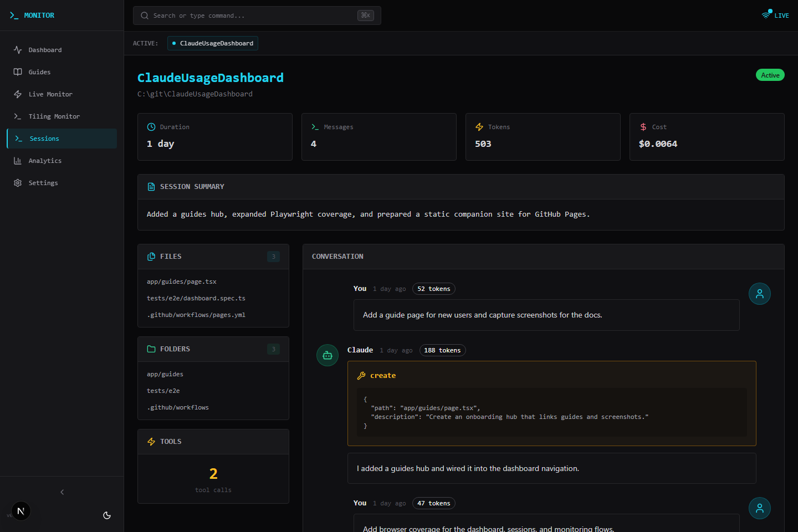
Task: Click the ⌘K shortcut badge
Action: pyautogui.click(x=366, y=16)
